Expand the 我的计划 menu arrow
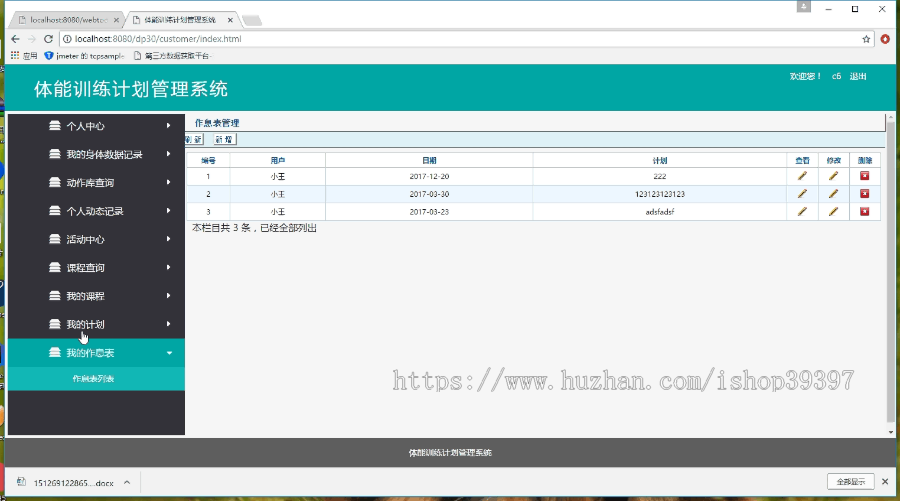The height and width of the screenshot is (501, 900). tap(168, 324)
